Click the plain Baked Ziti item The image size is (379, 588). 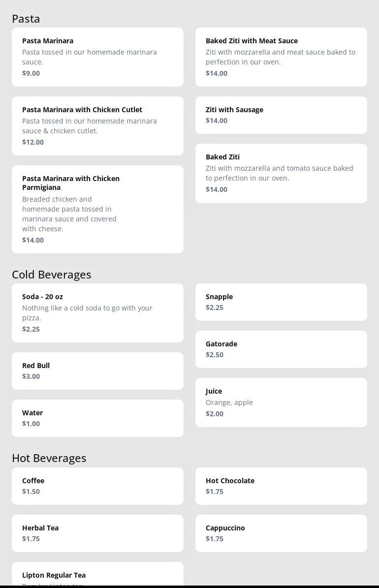click(281, 173)
